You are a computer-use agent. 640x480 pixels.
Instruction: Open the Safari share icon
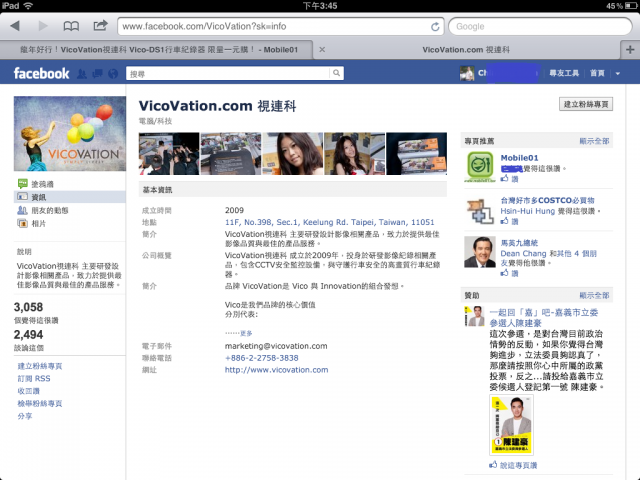100,26
